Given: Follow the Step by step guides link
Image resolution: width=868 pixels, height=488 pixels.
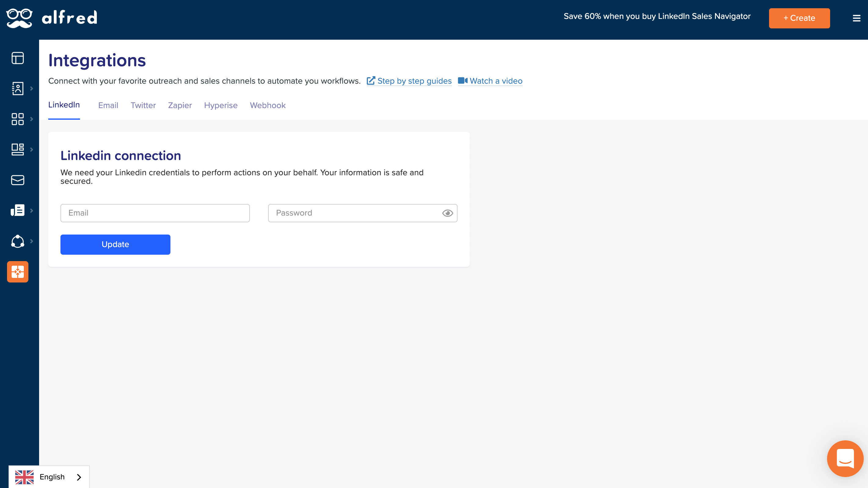Looking at the screenshot, I should [414, 81].
